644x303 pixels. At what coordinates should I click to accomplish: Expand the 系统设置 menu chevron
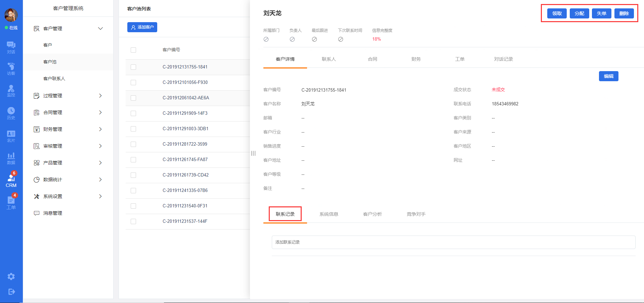tap(100, 196)
